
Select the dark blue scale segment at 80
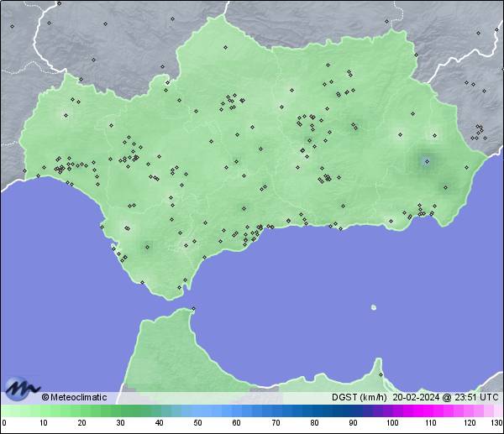coord(313,410)
